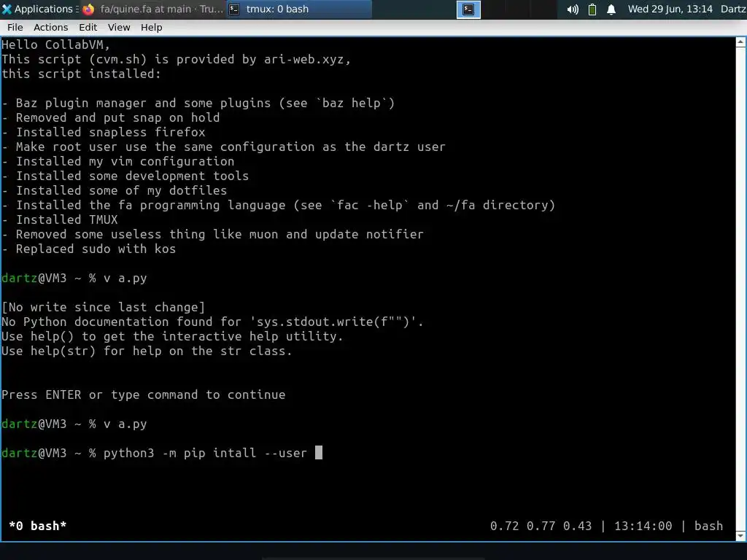Click the terminal scrollbar up arrow
The image size is (747, 560).
click(x=741, y=42)
